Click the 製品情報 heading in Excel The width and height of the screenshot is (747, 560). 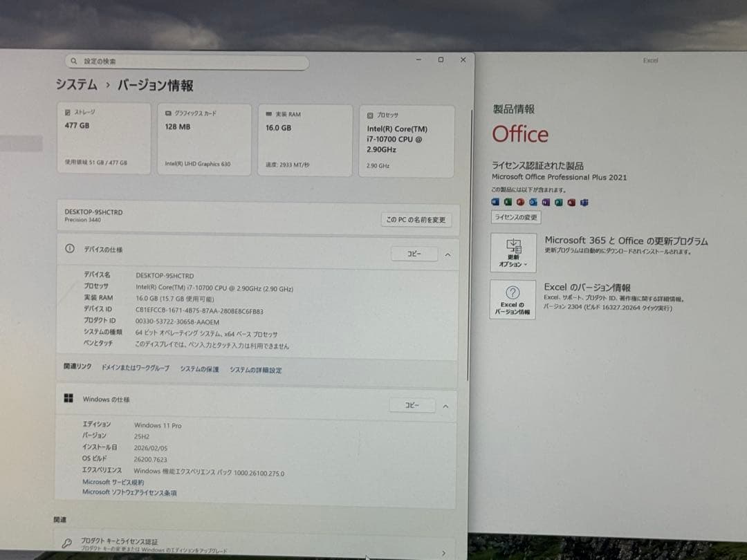pos(513,109)
